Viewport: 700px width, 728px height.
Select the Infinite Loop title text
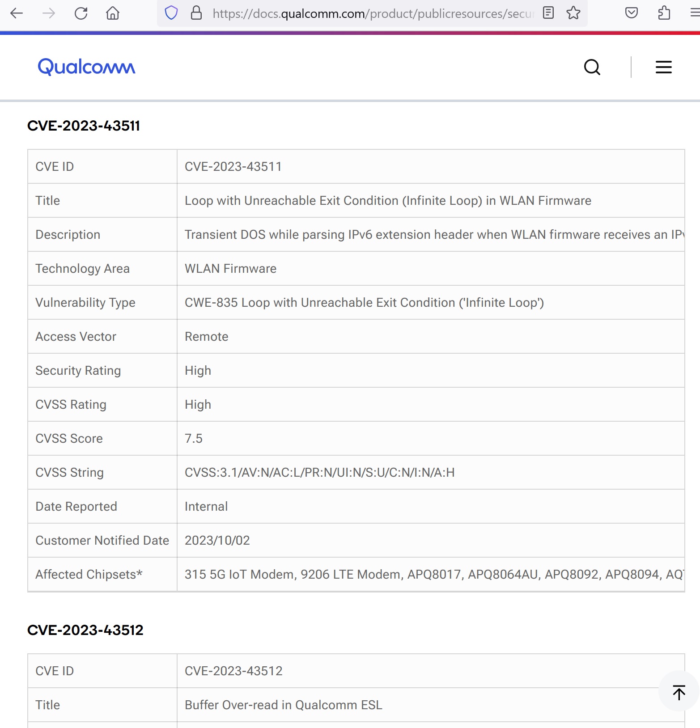click(388, 200)
